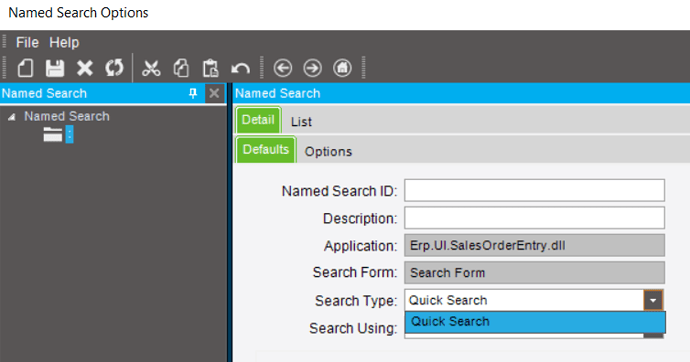Switch to the Detail tab

258,120
